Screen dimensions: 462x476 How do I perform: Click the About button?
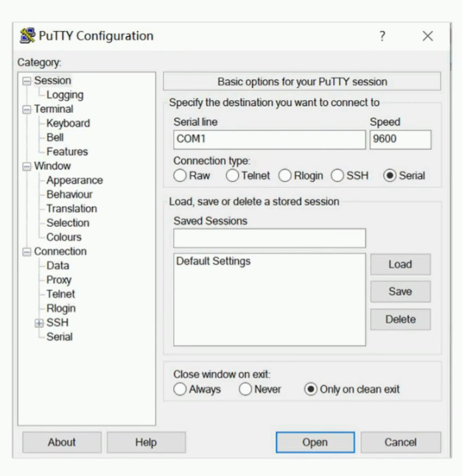[x=62, y=443]
